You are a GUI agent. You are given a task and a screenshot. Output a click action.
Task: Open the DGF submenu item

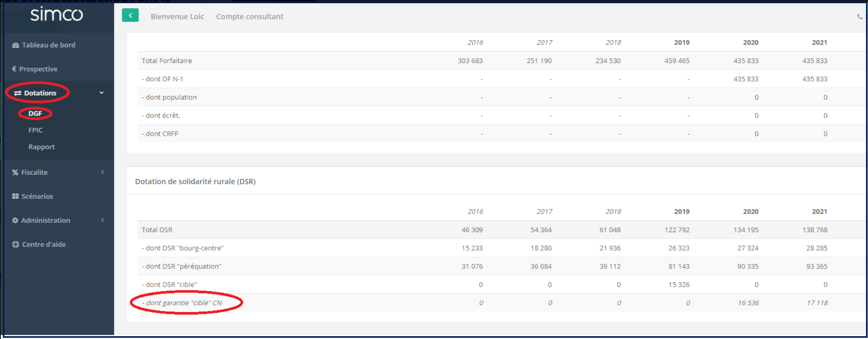tap(35, 114)
